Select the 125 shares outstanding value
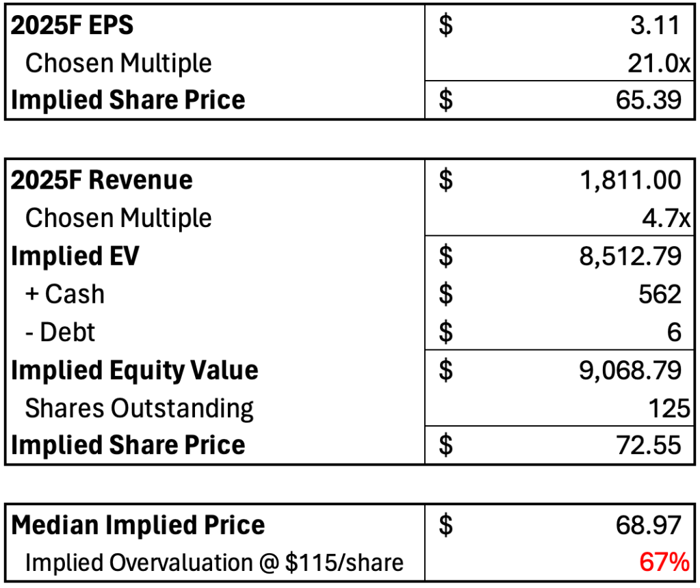700x588 pixels. pos(669,408)
